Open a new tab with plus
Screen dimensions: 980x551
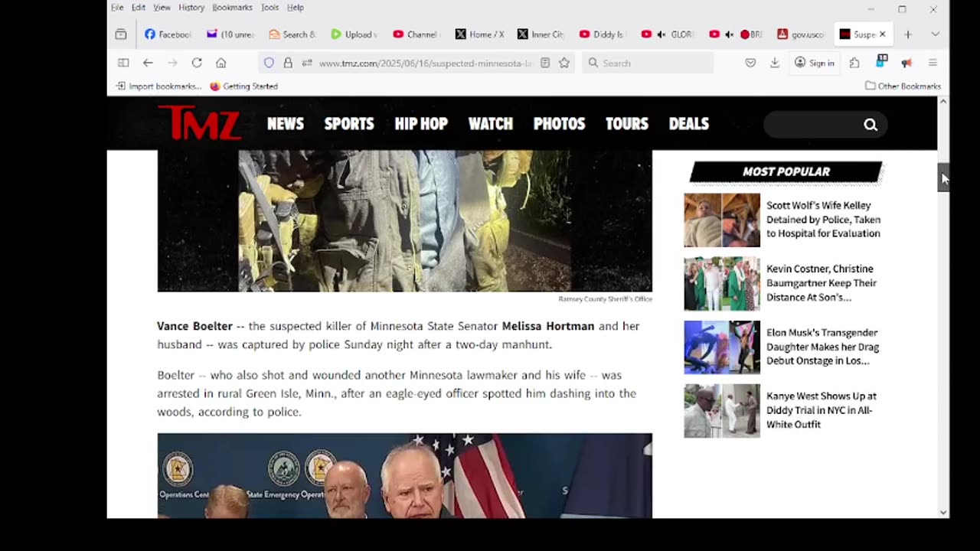908,34
